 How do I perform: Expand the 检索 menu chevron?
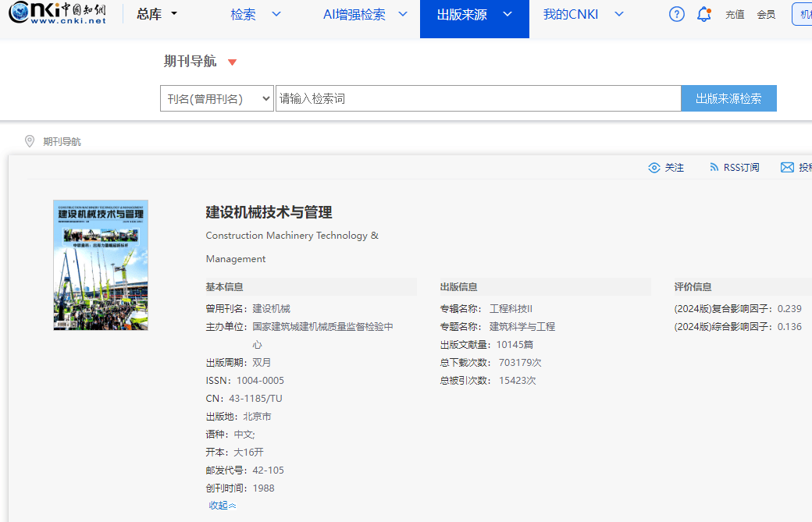pyautogui.click(x=276, y=14)
